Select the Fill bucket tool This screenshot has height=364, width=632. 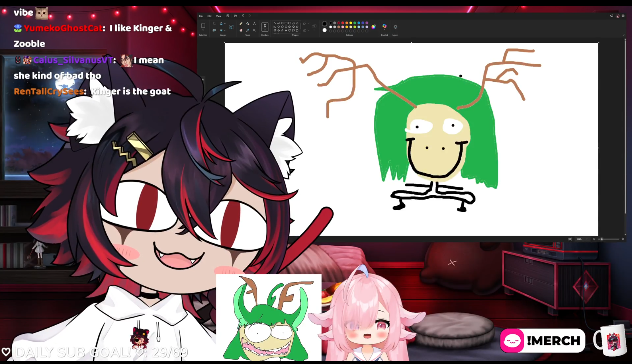[x=248, y=24]
